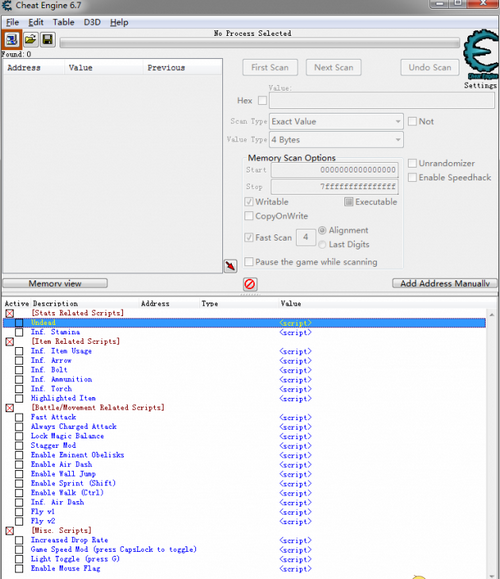Select the Alignment radio button
The width and height of the screenshot is (500, 579).
[x=322, y=230]
